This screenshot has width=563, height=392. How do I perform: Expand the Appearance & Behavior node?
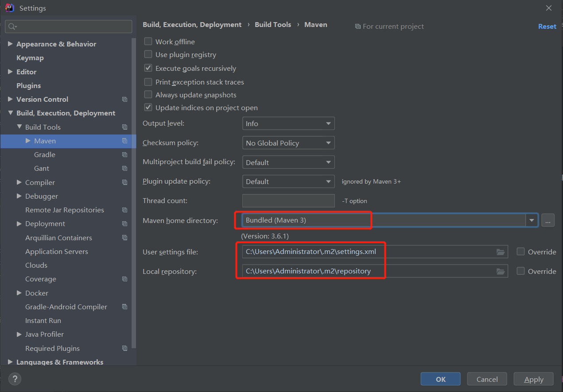tap(10, 44)
